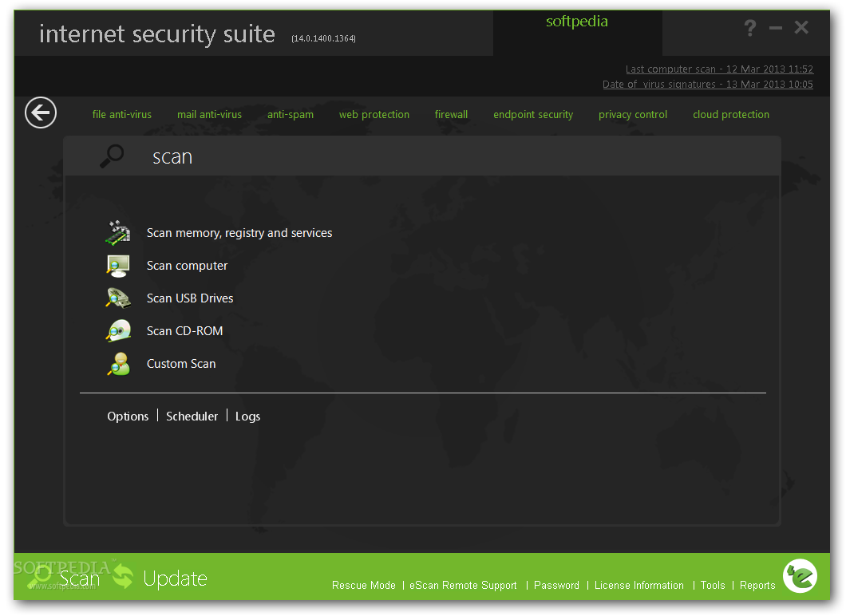Switch to the anti-spam tab

pos(291,114)
